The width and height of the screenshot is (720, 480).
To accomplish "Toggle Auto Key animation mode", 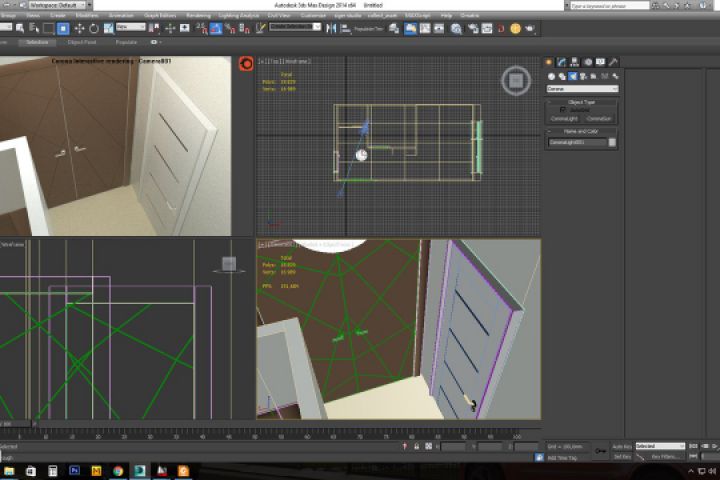I will click(622, 446).
